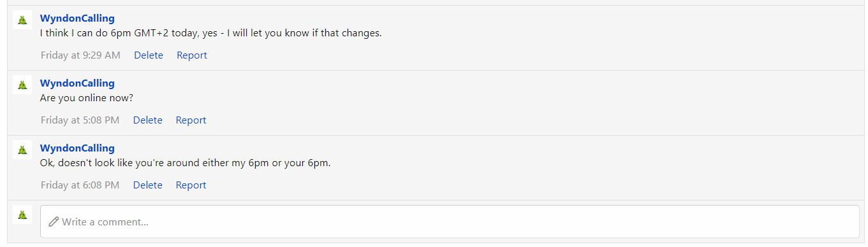The image size is (868, 247).
Task: Click the "Friday at 9:29 AM" timestamp
Action: pyautogui.click(x=80, y=55)
